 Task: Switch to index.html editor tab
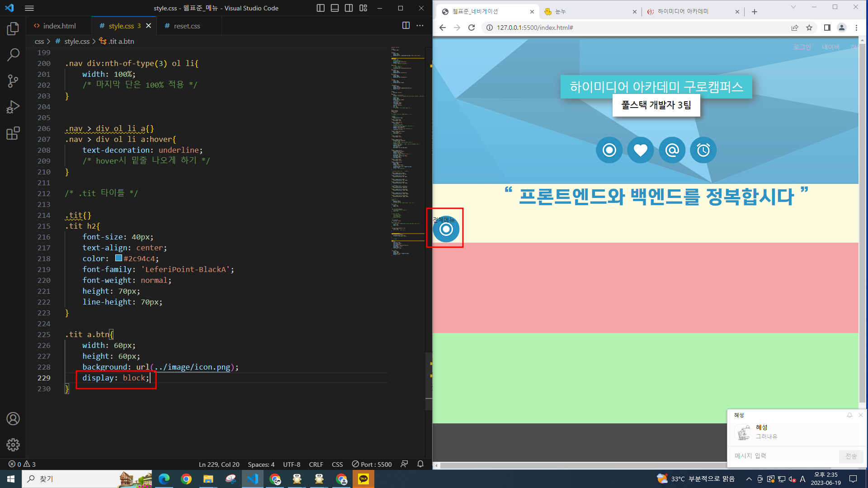pos(59,26)
